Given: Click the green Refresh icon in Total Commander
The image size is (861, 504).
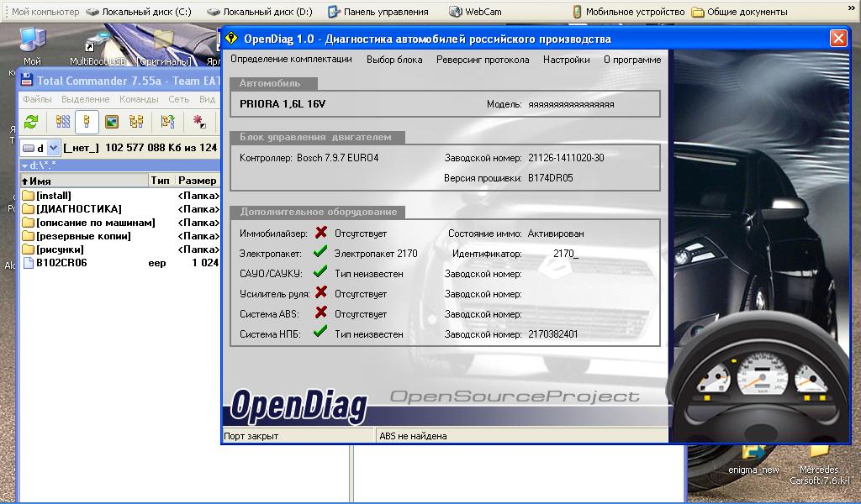Looking at the screenshot, I should [31, 122].
